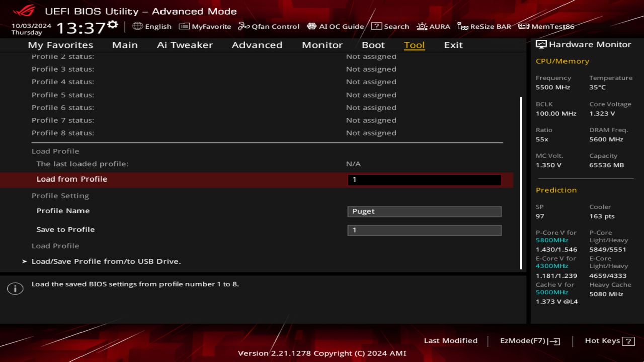Click the 65536 MB capacity value
Viewport: 644px width, 362px height.
pyautogui.click(x=607, y=165)
